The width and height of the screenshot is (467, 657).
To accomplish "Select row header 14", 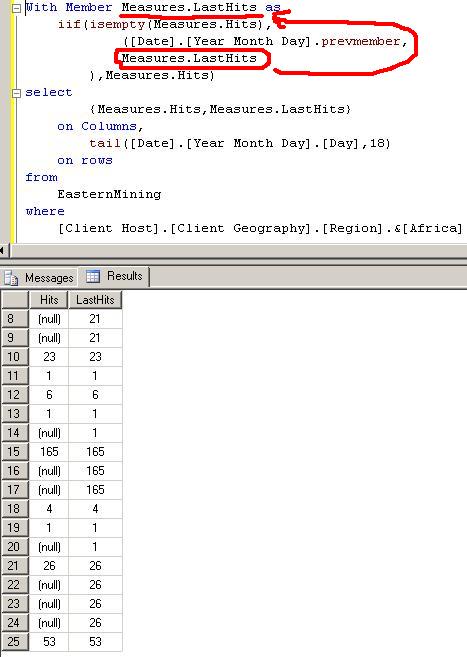I will 15,433.
